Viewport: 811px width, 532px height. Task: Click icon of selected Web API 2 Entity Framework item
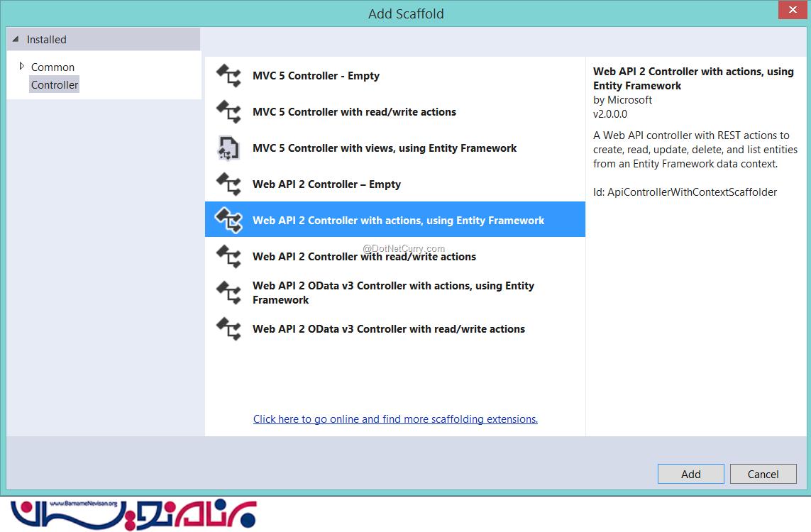click(228, 220)
